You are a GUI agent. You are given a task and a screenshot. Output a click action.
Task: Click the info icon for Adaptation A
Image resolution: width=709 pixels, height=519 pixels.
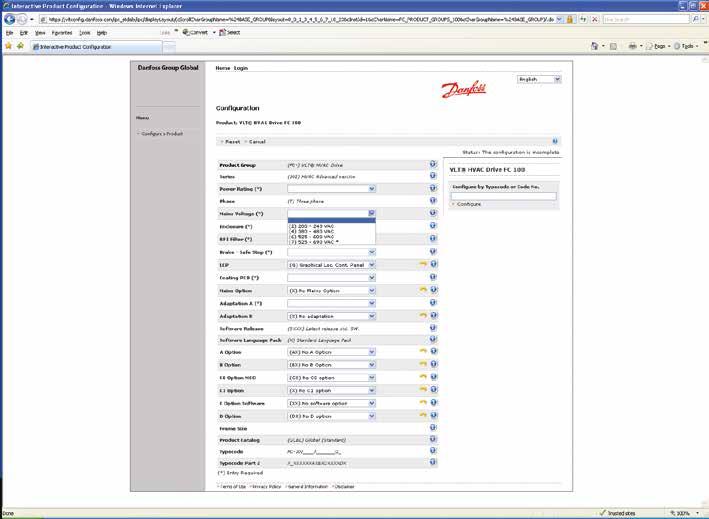(433, 302)
